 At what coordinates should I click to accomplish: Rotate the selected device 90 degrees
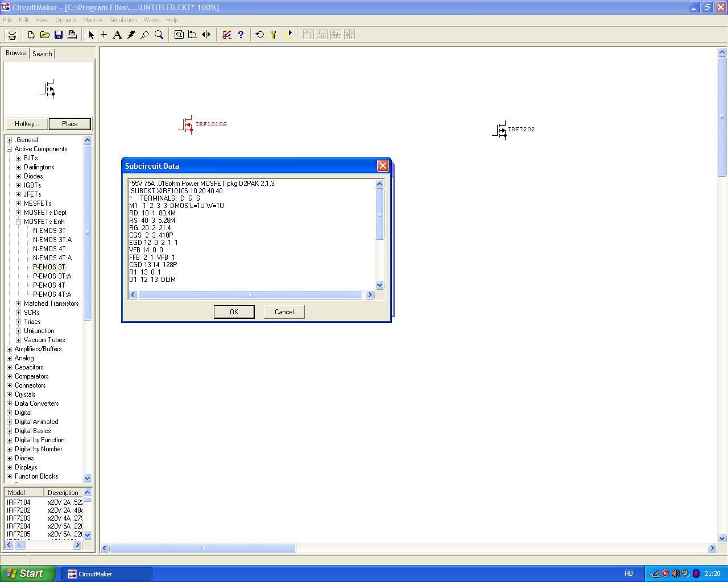192,35
